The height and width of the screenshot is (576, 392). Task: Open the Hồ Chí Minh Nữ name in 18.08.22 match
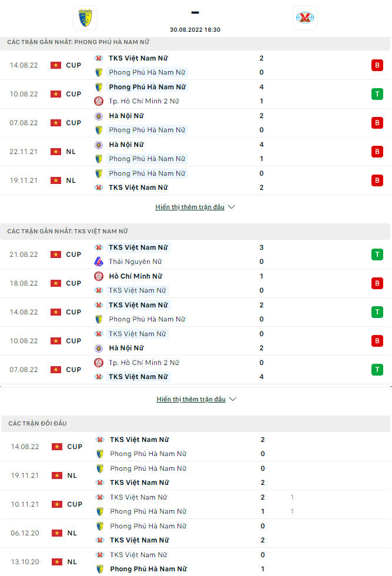coord(135,276)
